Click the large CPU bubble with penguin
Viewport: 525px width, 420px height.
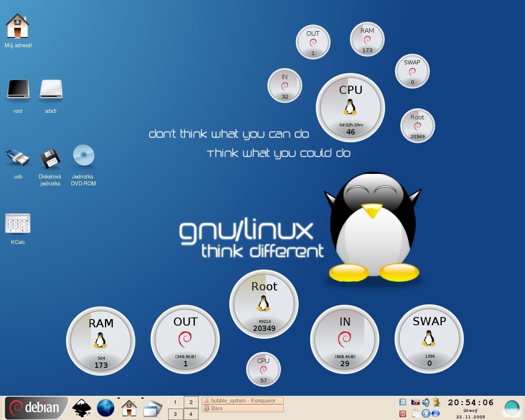[350, 108]
